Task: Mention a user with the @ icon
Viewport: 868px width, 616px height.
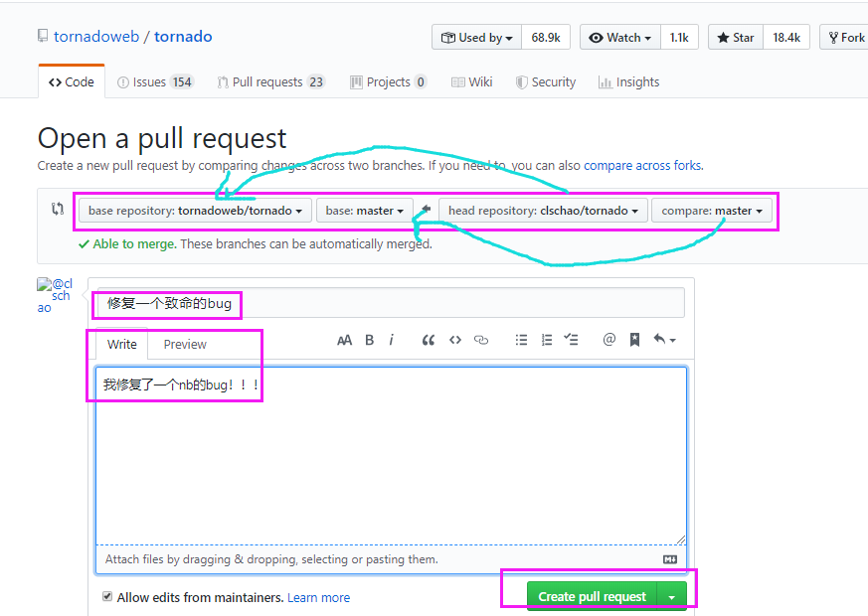Action: (608, 340)
